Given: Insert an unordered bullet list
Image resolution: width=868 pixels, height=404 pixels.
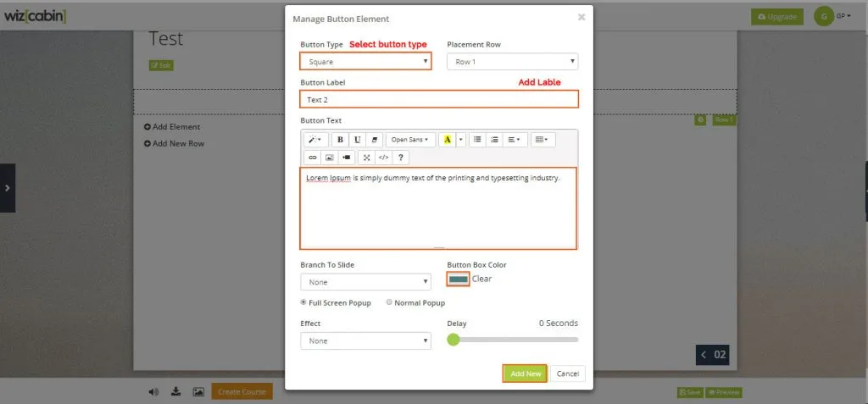Looking at the screenshot, I should (477, 140).
